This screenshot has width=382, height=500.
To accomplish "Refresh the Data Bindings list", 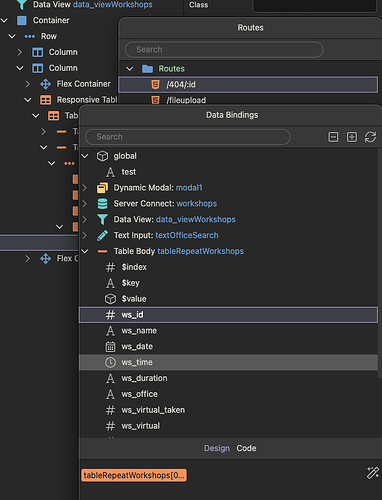I will [x=370, y=137].
